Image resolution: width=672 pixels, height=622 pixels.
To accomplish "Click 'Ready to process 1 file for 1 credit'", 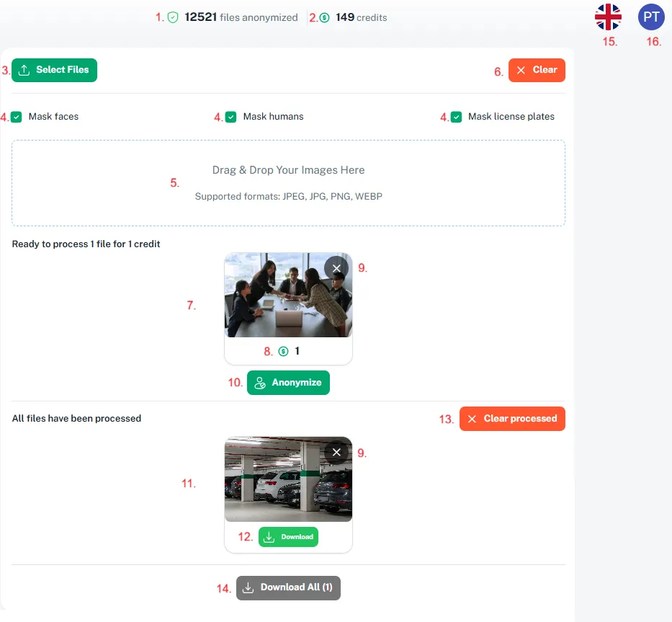I will pos(86,244).
